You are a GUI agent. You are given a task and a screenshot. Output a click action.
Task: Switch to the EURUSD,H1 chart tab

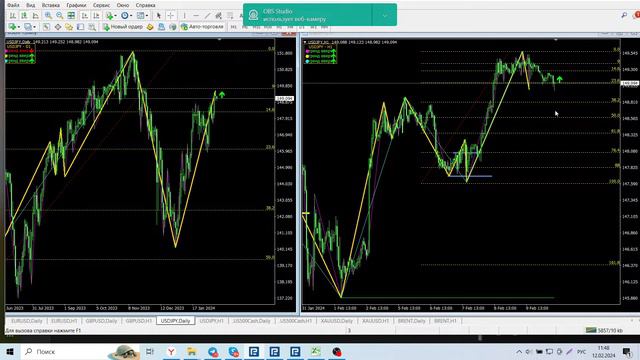(x=64, y=321)
